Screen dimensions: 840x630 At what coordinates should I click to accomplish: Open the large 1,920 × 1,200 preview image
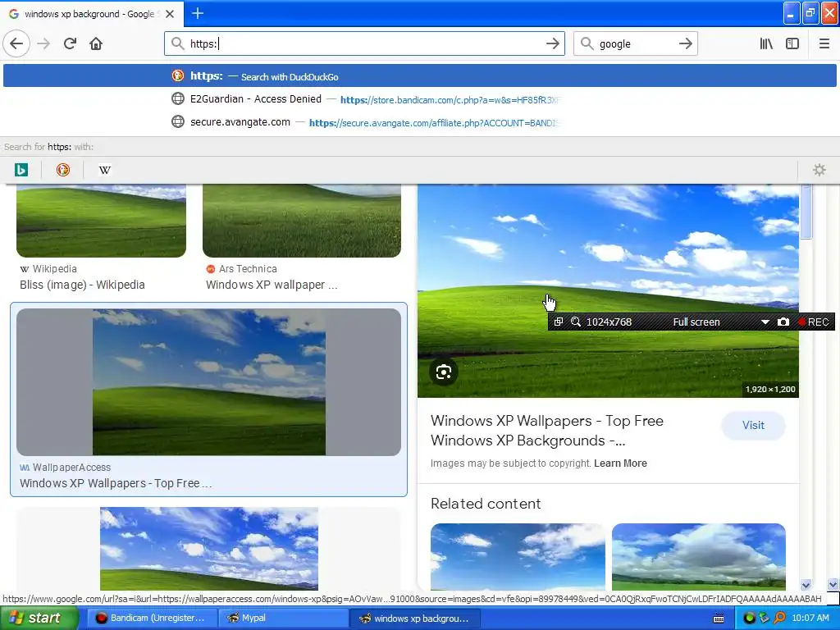click(x=608, y=290)
